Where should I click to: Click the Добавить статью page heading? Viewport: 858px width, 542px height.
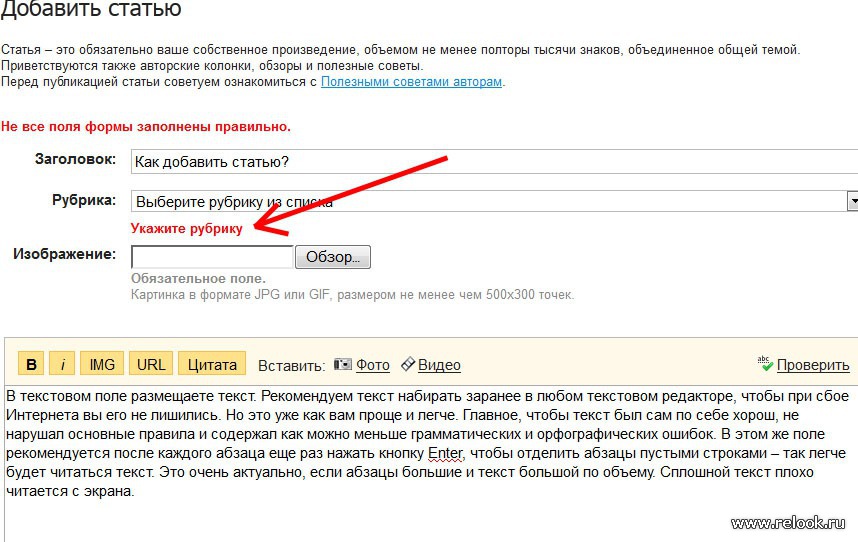[x=91, y=9]
